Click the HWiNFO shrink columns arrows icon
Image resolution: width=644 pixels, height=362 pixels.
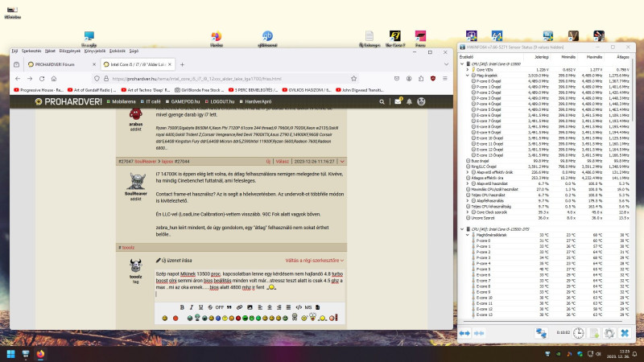(x=479, y=333)
